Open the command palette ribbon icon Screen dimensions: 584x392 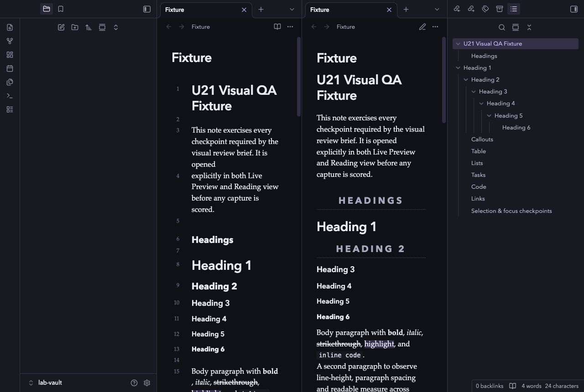pos(10,96)
